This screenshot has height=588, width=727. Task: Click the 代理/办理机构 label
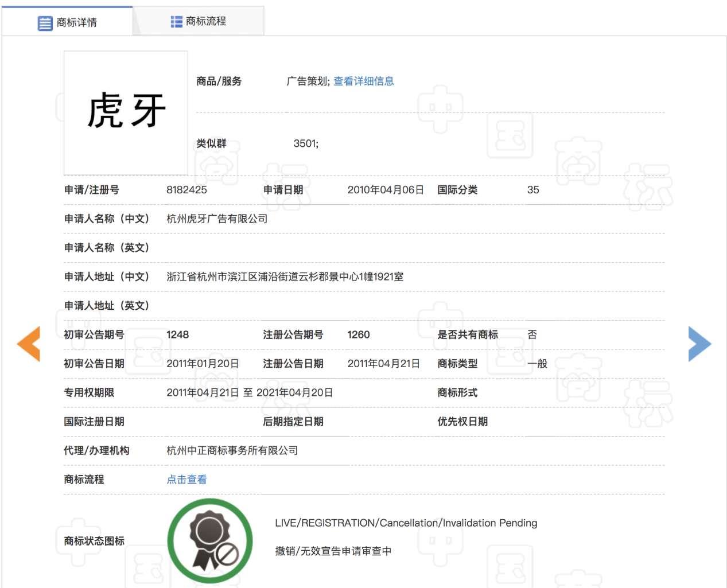[96, 450]
